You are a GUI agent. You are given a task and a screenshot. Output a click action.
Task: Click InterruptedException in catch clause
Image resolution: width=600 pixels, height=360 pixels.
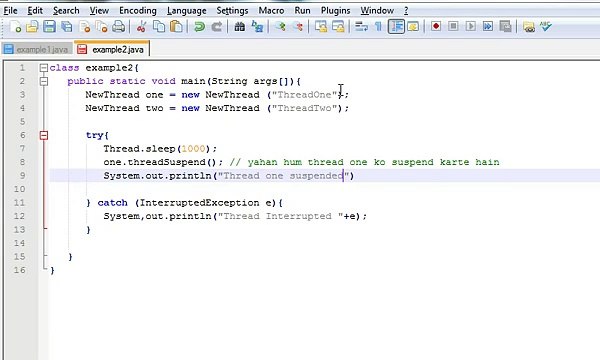coord(200,203)
